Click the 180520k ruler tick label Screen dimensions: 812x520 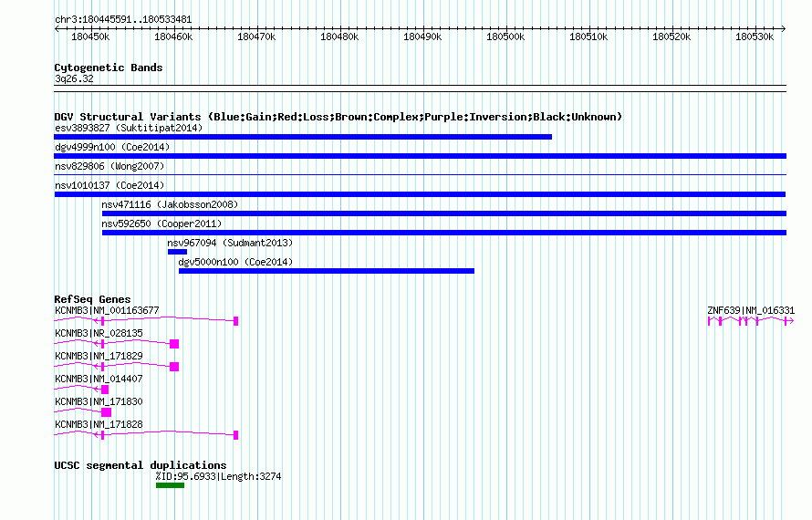tap(671, 36)
